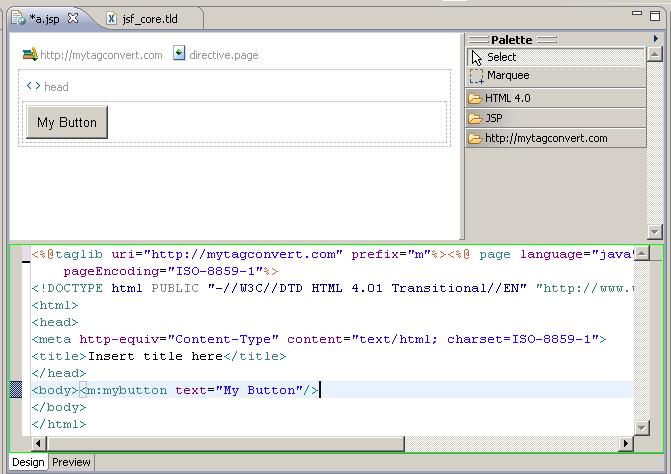671x474 pixels.
Task: Click the opening <html> tag line
Action: click(x=55, y=305)
